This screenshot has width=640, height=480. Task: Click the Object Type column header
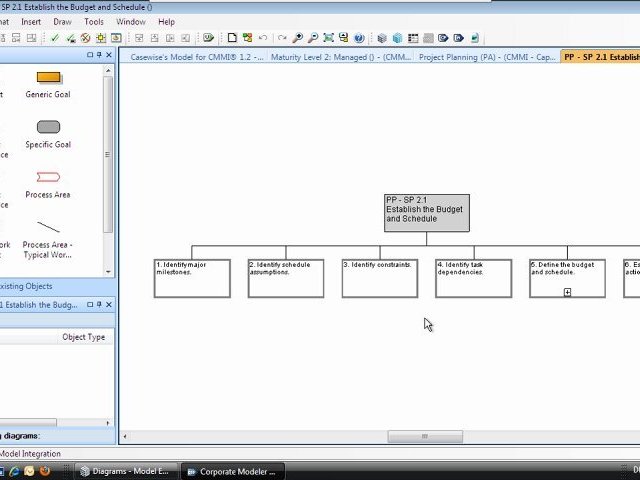tap(84, 337)
